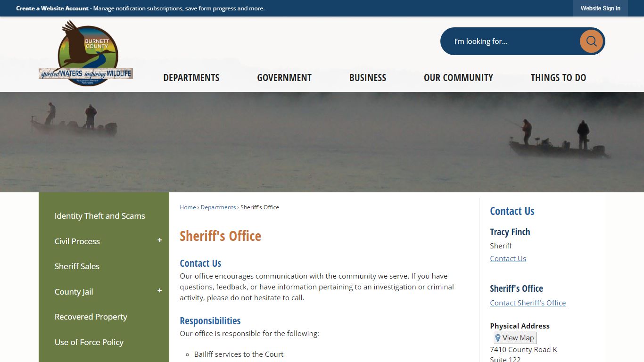Screen dimensions: 644x362
Task: Click the Website Sign In button
Action: (x=600, y=8)
